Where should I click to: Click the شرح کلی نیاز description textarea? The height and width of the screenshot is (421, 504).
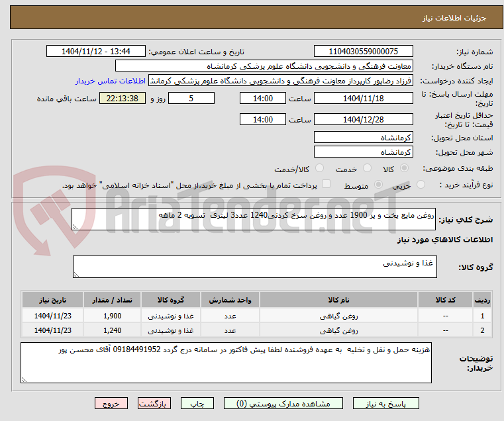pos(254,219)
